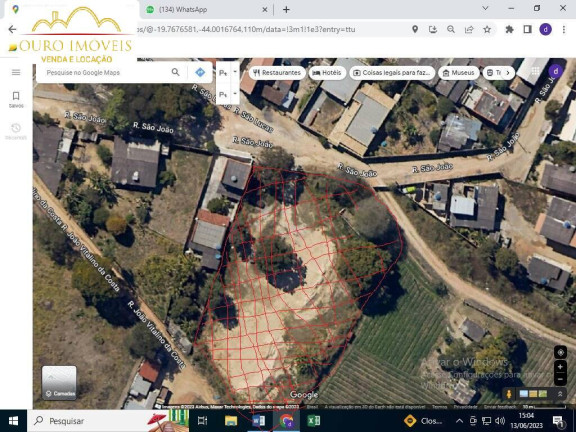Show hidden system tray icons

point(459,421)
